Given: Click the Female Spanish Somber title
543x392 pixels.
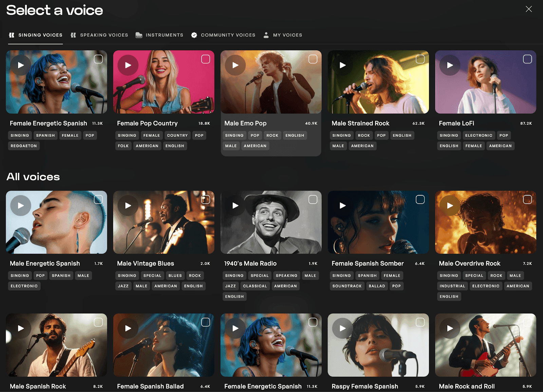Looking at the screenshot, I should (x=368, y=264).
